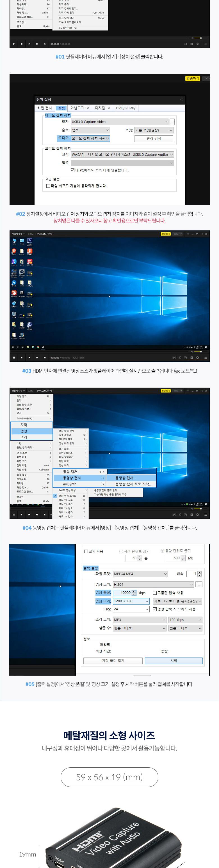Image resolution: width=219 pixels, height=868 pixels.
Task: Select 소리 in the step 04 menu
Action: point(32,437)
